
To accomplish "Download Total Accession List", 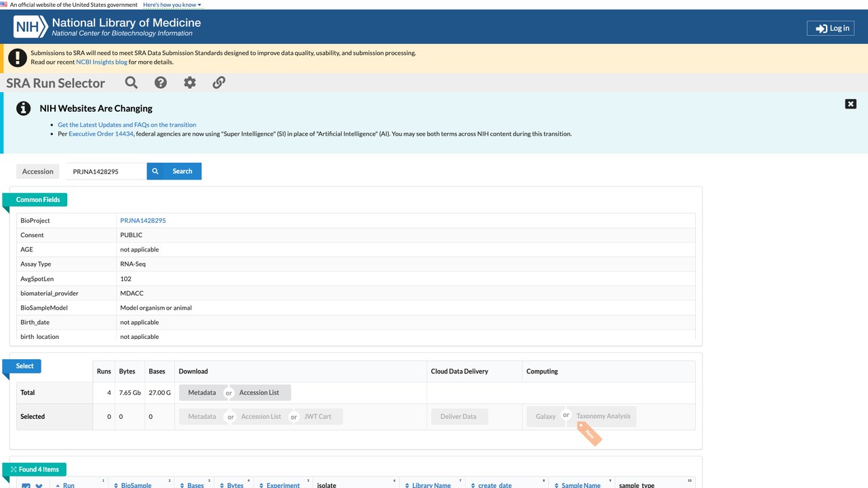I will 259,392.
